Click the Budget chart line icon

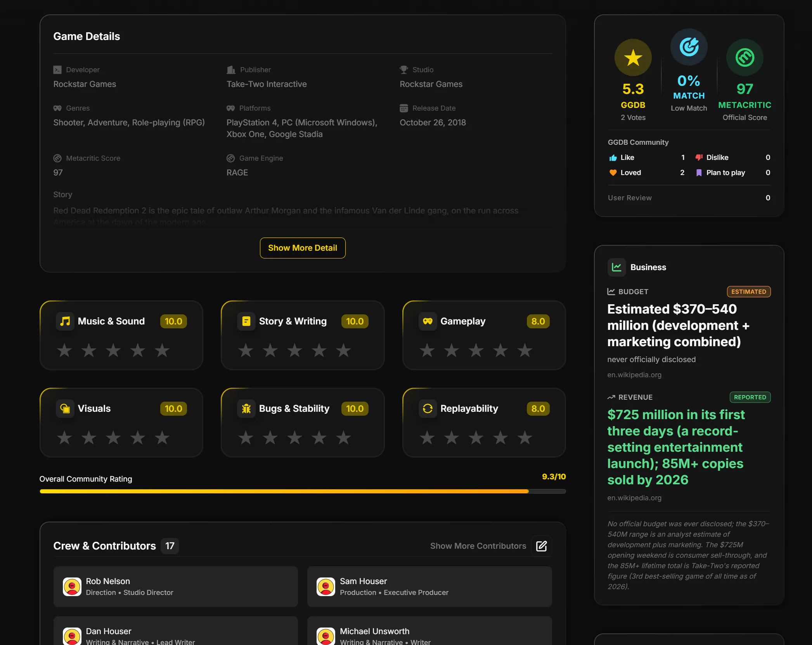[x=611, y=291]
